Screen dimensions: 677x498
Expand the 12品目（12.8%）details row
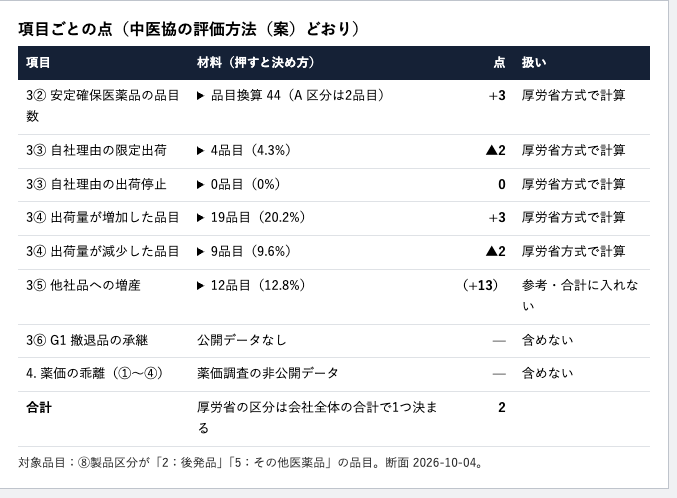coord(251,285)
